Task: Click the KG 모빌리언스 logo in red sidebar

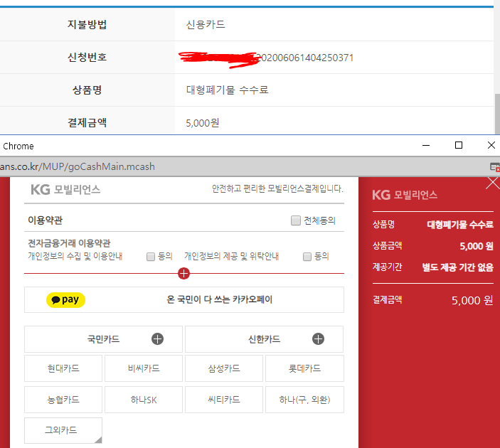Action: tap(405, 195)
